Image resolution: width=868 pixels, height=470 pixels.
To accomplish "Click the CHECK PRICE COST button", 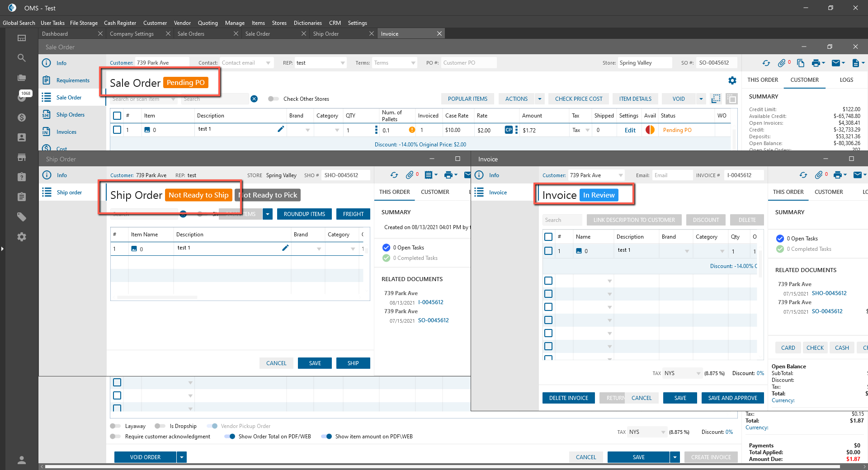I will pos(579,99).
